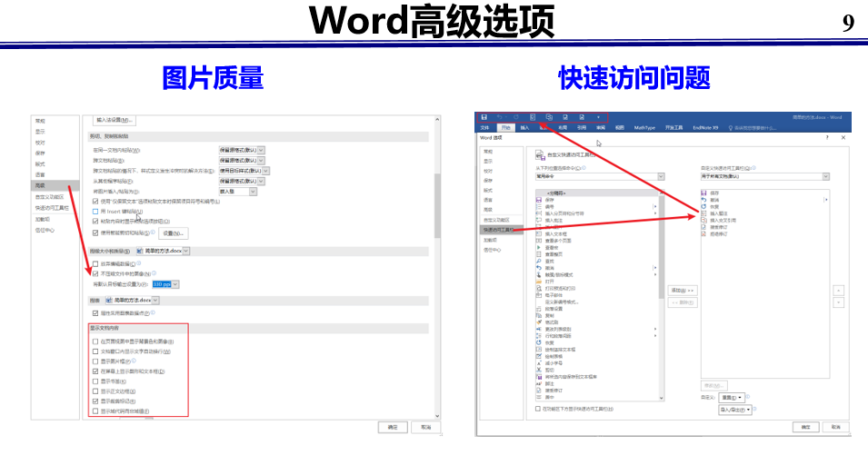Click the 添加 >> button

click(x=682, y=291)
